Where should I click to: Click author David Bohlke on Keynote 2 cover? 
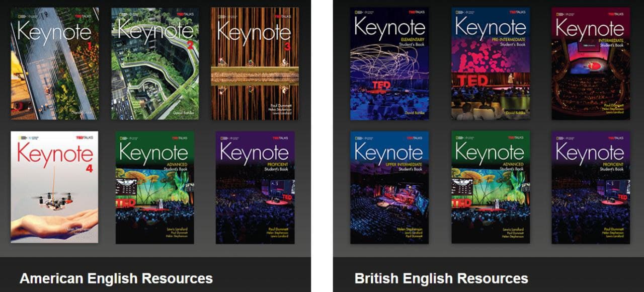click(x=186, y=113)
